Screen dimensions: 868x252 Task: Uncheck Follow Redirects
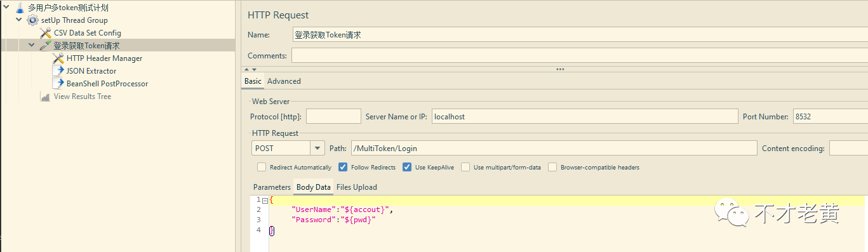[343, 168]
